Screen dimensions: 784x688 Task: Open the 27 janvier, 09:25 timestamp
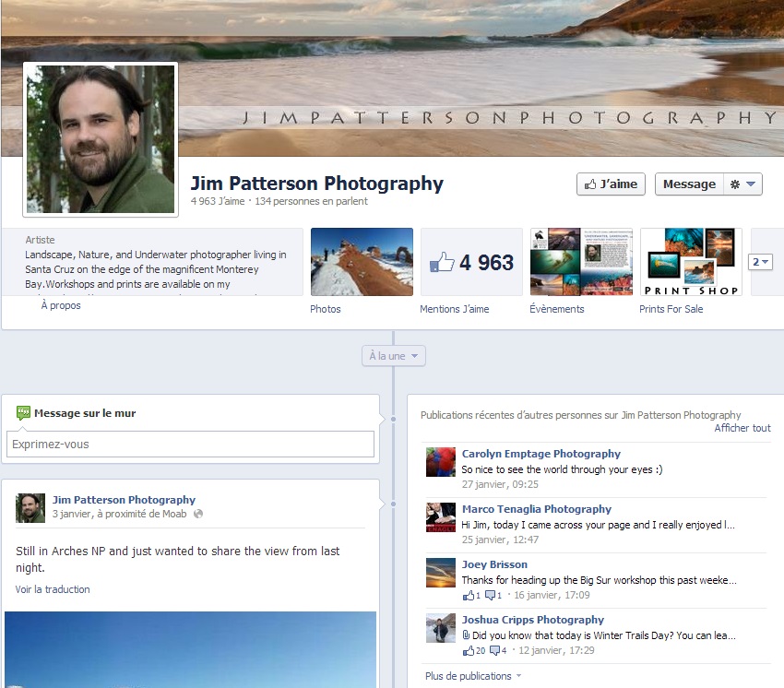pos(500,484)
